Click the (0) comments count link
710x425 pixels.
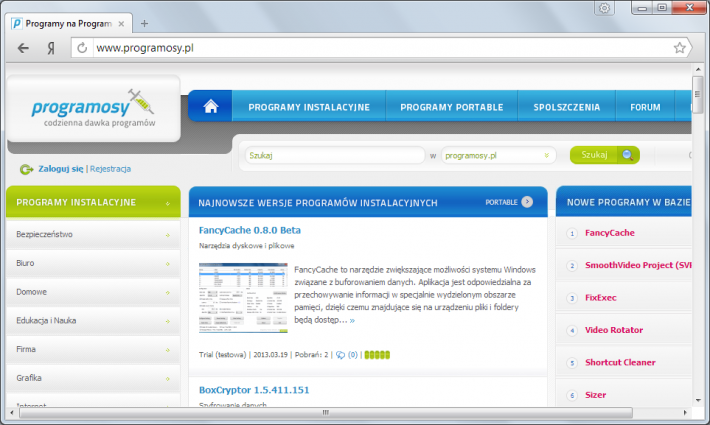pos(353,355)
